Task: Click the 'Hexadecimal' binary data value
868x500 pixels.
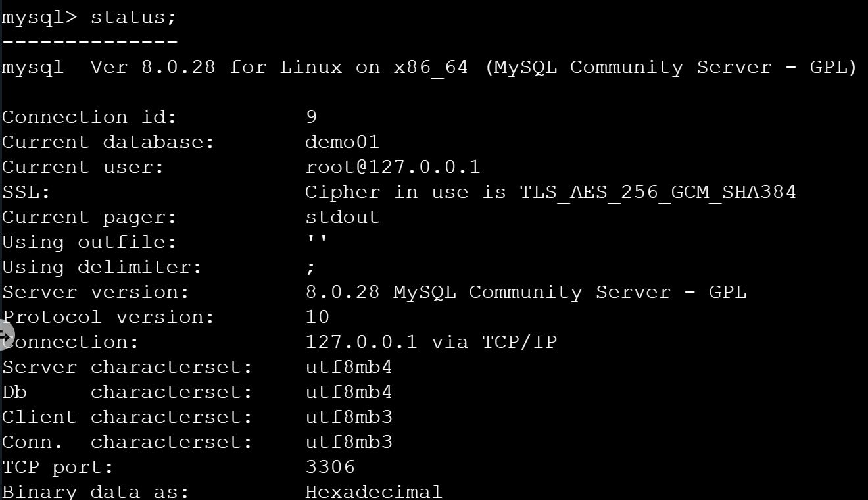Action: coord(374,491)
